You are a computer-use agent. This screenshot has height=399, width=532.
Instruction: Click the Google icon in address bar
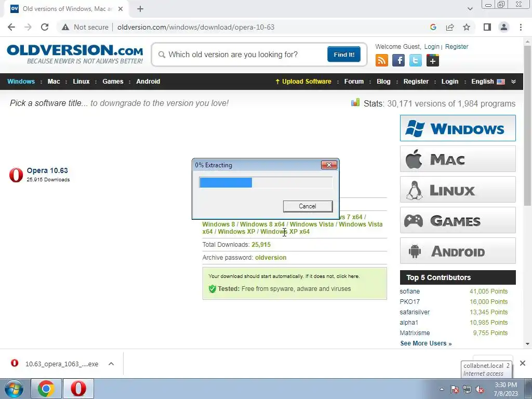tap(433, 27)
